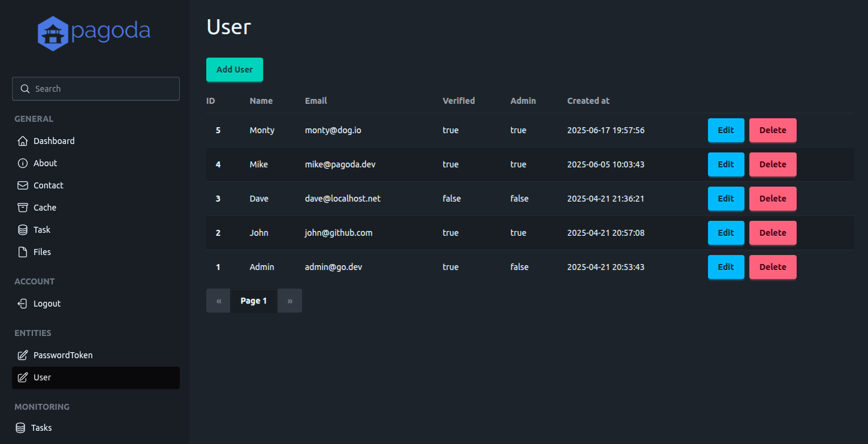Screen dimensions: 868x444
Task: Open Cache via its archive icon
Action: (x=23, y=208)
